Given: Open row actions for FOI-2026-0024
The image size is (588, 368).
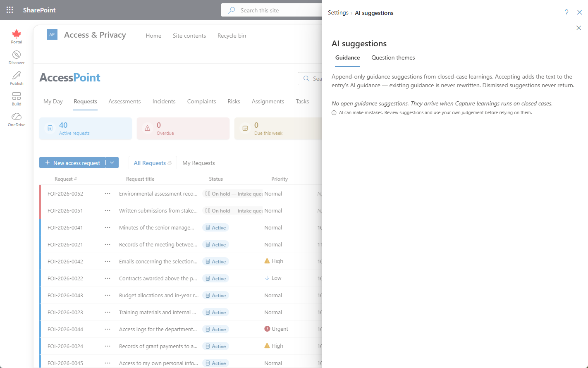Looking at the screenshot, I should [108, 346].
